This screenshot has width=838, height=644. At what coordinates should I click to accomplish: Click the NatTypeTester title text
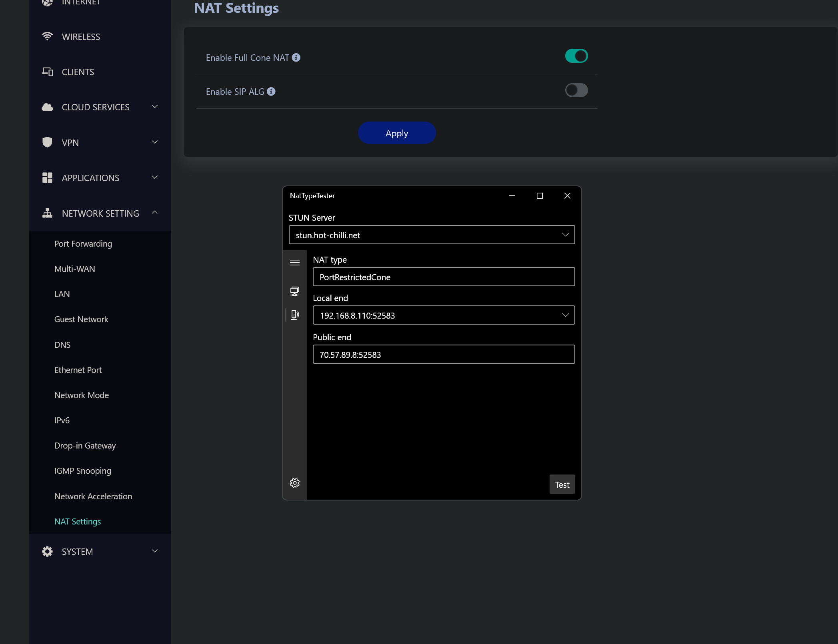pyautogui.click(x=312, y=196)
